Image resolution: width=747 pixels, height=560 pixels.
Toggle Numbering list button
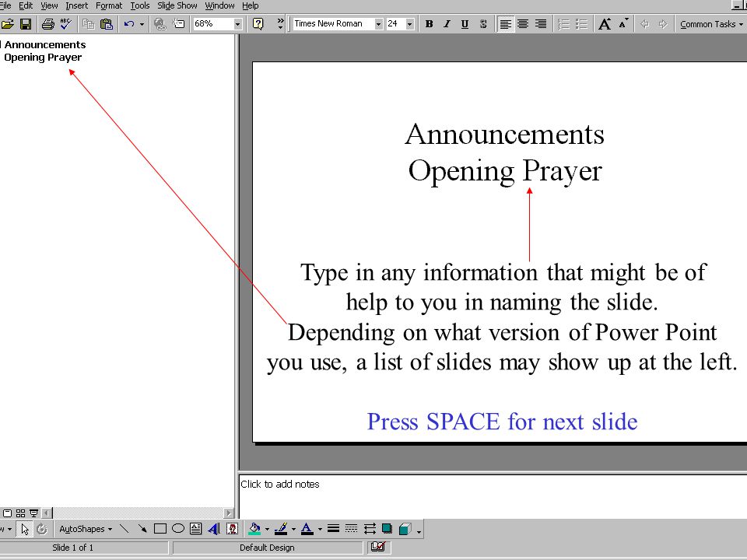(x=563, y=24)
